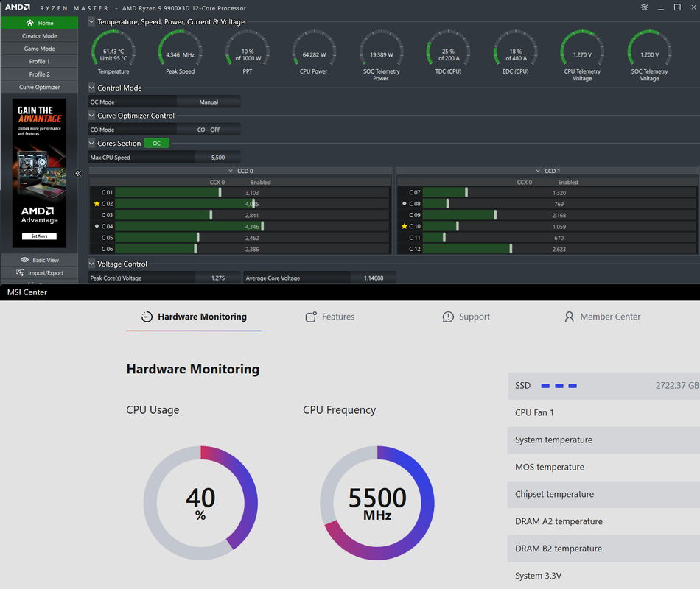This screenshot has height=589, width=700.
Task: Click the yellow star on core C 02
Action: tap(97, 203)
